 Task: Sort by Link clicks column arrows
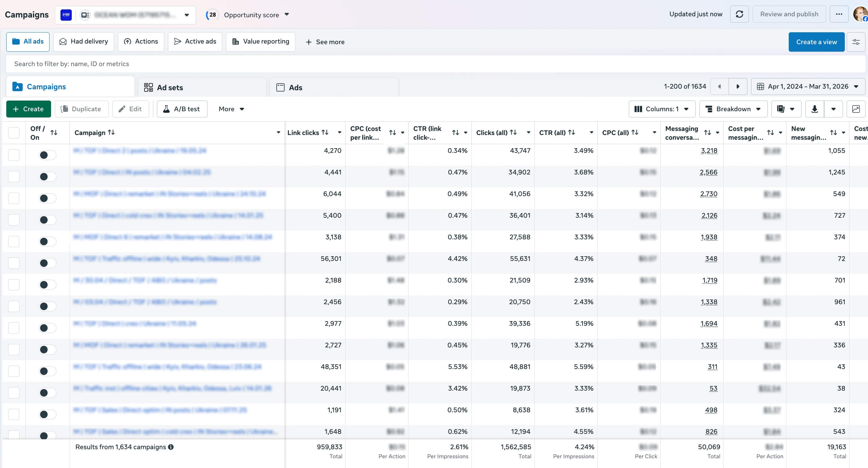[x=325, y=133]
